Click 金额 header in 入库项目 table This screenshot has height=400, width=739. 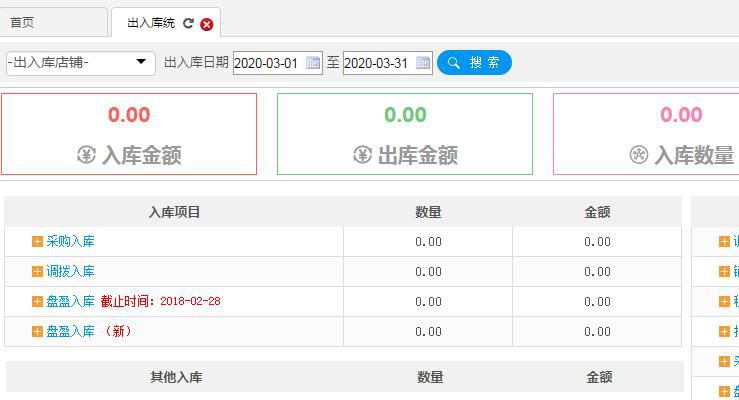pos(597,212)
